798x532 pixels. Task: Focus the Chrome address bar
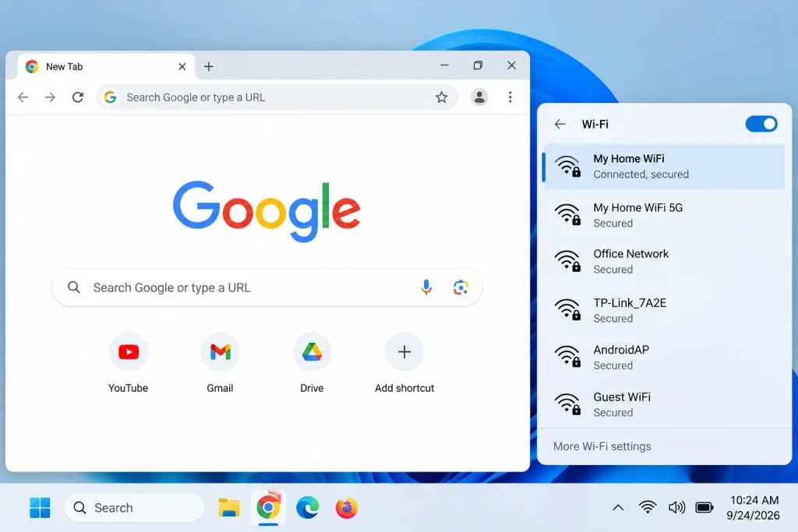click(x=277, y=97)
